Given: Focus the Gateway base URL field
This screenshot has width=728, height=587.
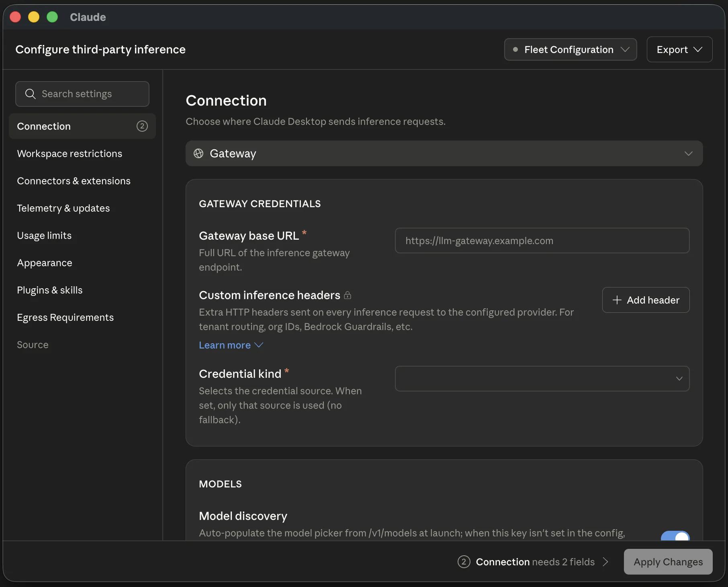Looking at the screenshot, I should [x=542, y=241].
